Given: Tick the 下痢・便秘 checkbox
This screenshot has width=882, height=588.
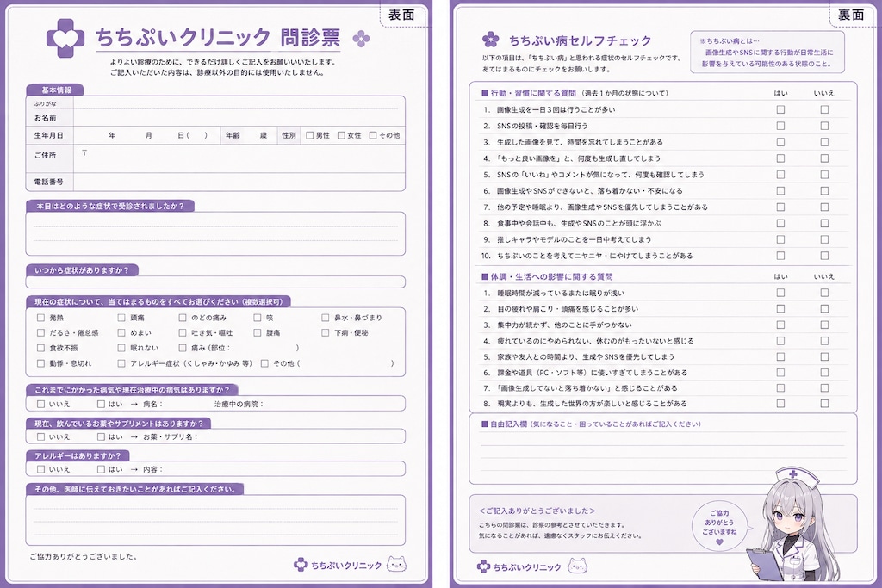Looking at the screenshot, I should [325, 333].
